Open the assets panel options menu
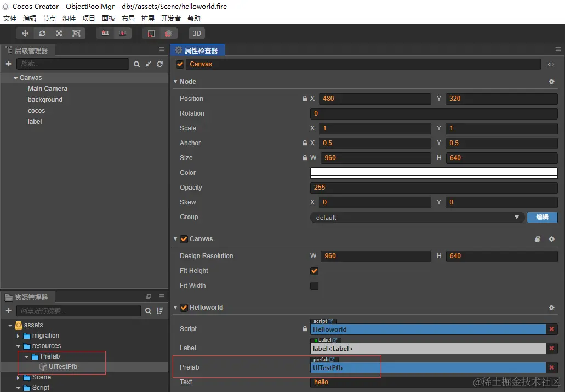The height and width of the screenshot is (392, 565). 162,297
